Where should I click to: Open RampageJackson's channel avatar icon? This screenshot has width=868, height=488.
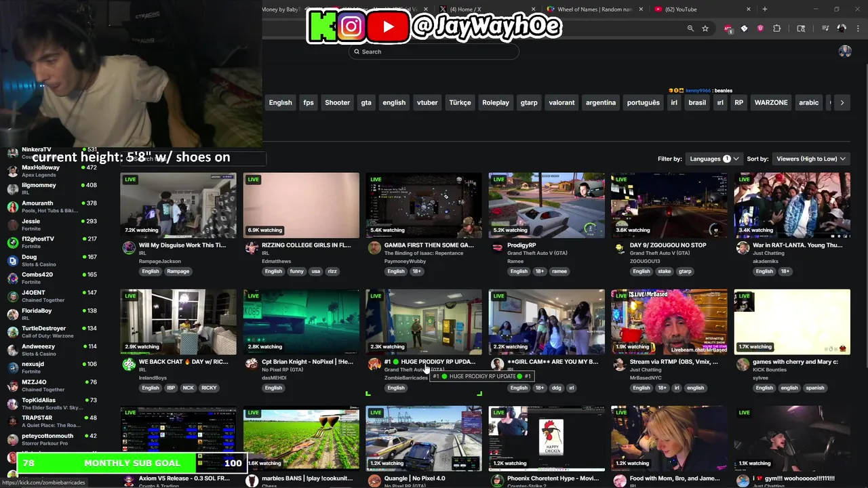[128, 249]
